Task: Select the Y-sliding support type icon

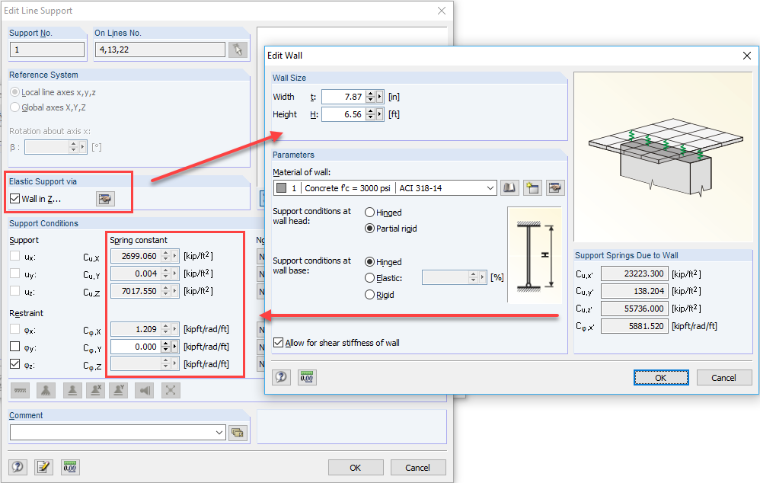Action: tap(119, 390)
